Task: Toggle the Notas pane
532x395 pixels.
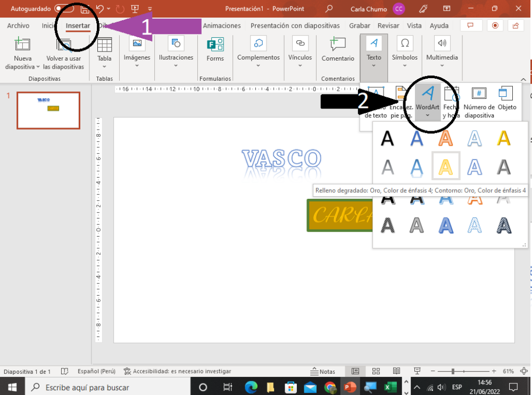Action: (322, 371)
